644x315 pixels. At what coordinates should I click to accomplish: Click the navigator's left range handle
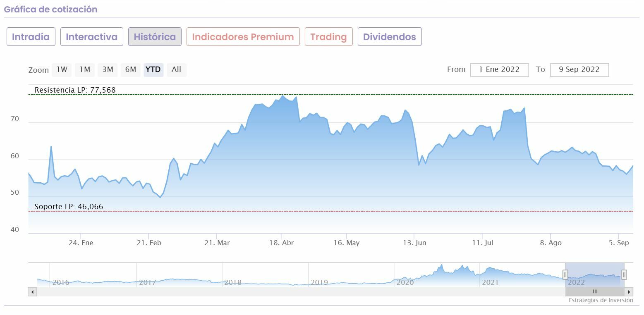click(565, 274)
